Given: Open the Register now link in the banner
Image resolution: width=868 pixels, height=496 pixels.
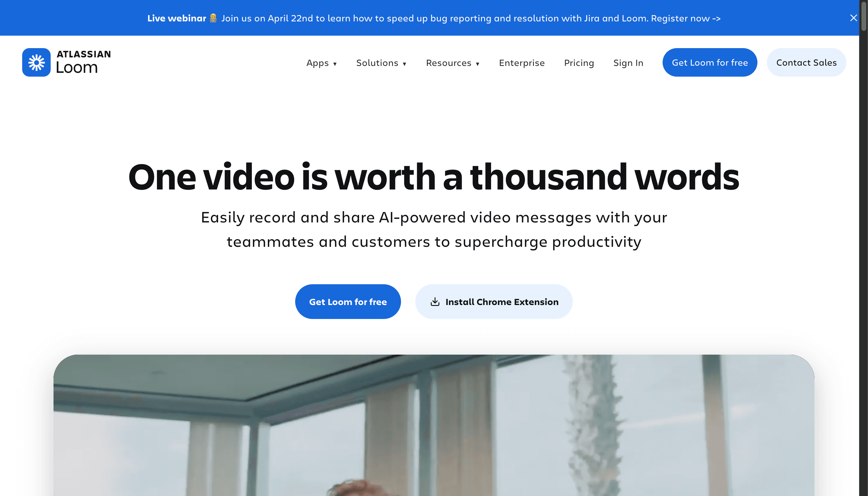Looking at the screenshot, I should tap(685, 18).
